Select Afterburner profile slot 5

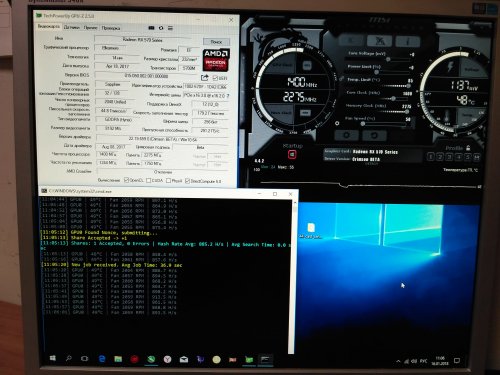click(467, 157)
